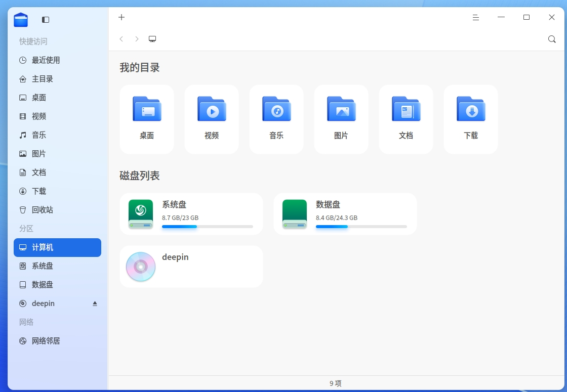Screen dimensions: 567x392
Task: Open a new tab with plus button
Action: point(121,17)
